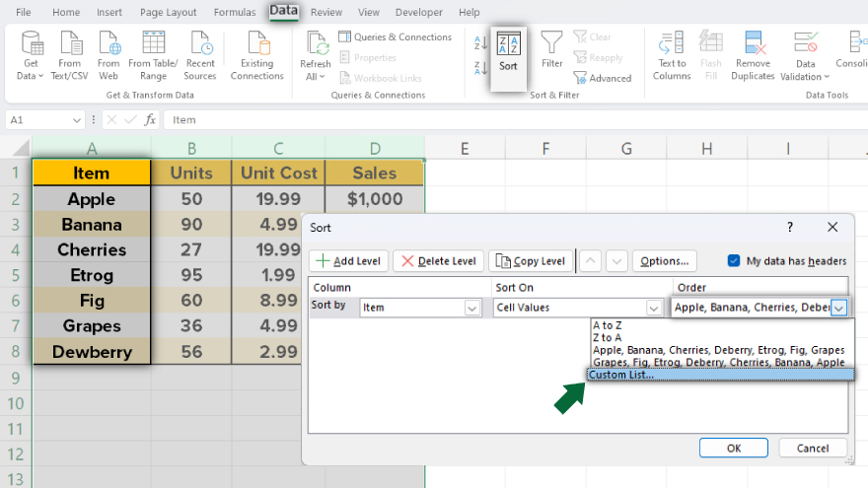Image resolution: width=868 pixels, height=488 pixels.
Task: Confirm sort with OK button
Action: pos(734,449)
